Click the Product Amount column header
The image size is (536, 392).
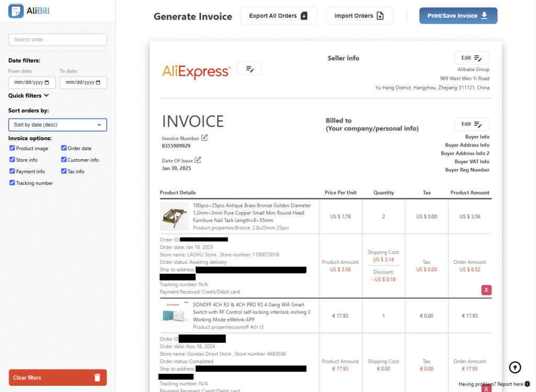click(470, 193)
